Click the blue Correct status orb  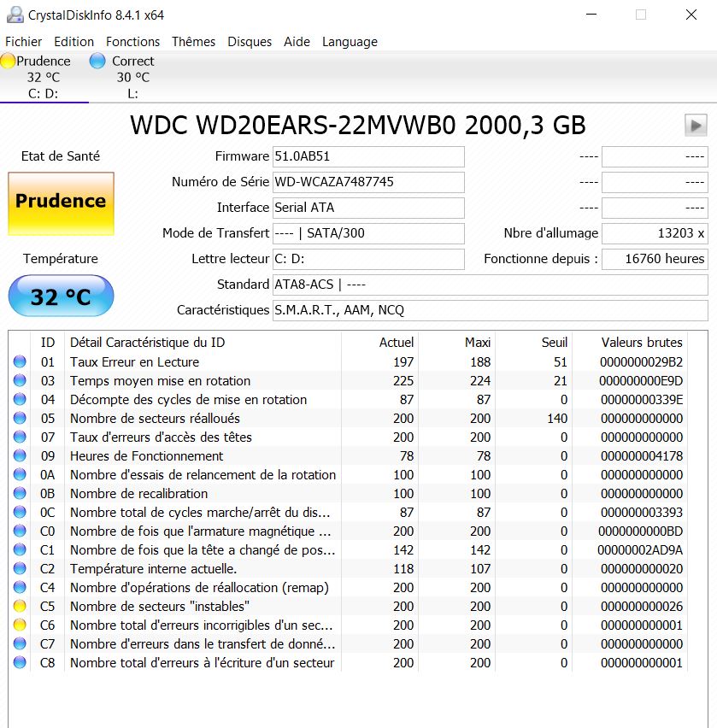click(x=97, y=61)
